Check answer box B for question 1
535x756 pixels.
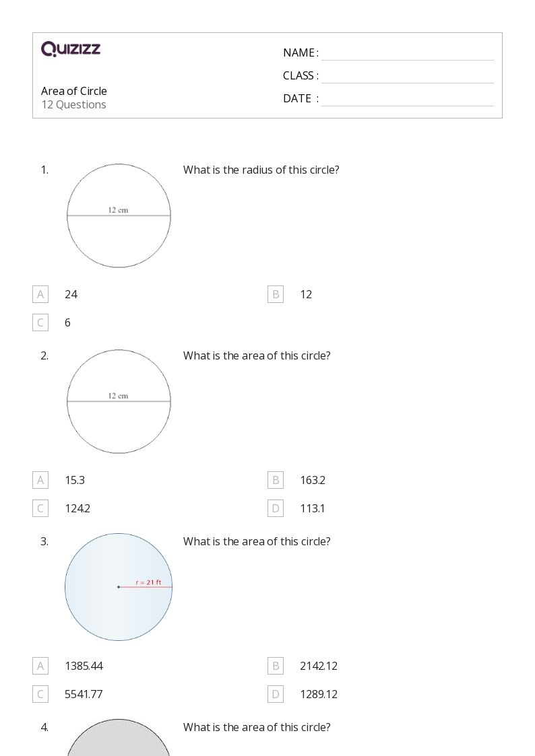(276, 294)
